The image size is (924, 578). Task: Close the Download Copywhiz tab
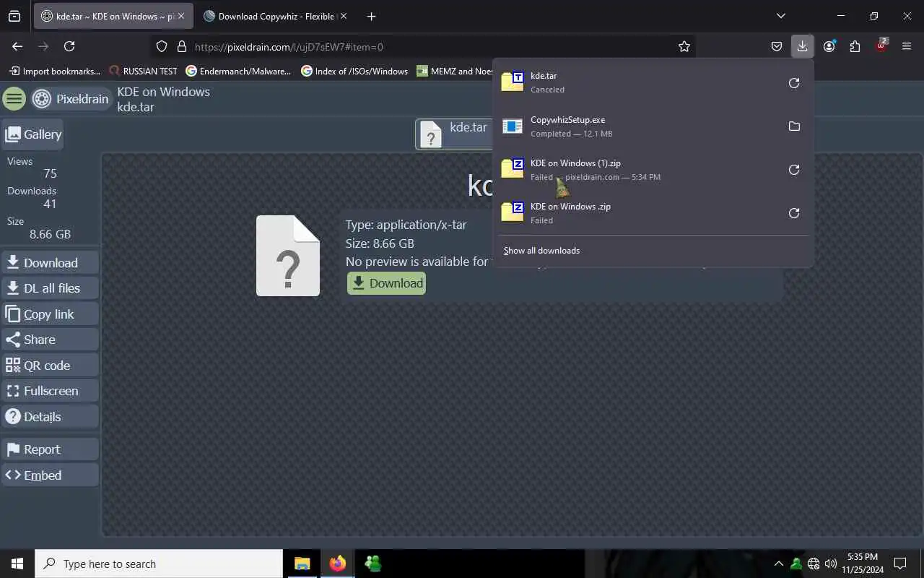343,16
